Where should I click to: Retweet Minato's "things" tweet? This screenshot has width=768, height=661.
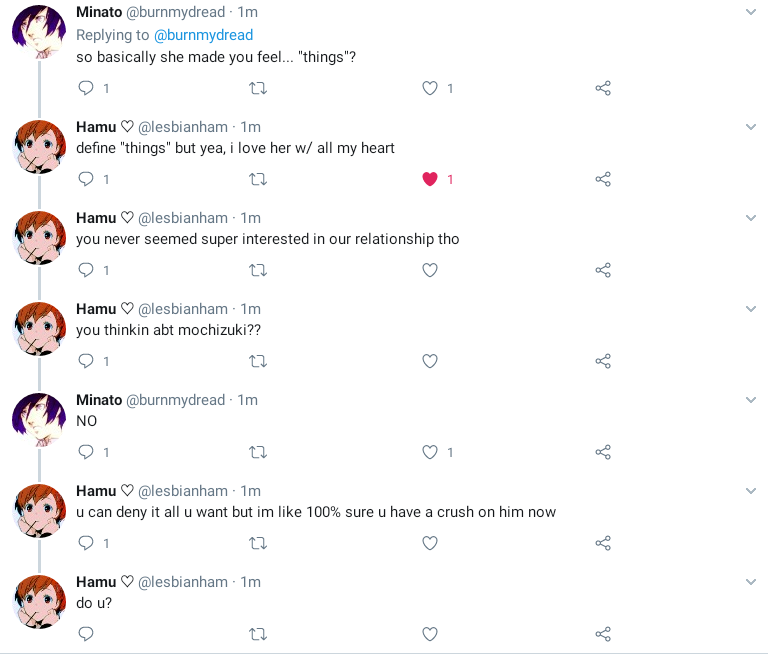[257, 89]
